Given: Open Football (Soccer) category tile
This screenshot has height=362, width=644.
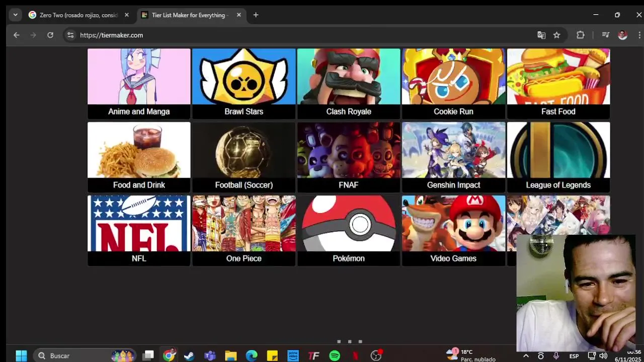Looking at the screenshot, I should point(244,157).
